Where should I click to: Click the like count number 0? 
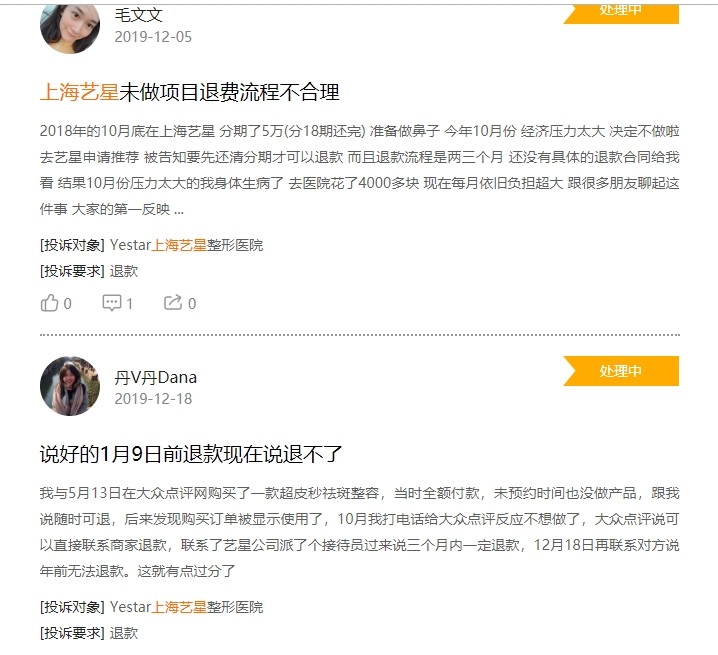tap(67, 304)
